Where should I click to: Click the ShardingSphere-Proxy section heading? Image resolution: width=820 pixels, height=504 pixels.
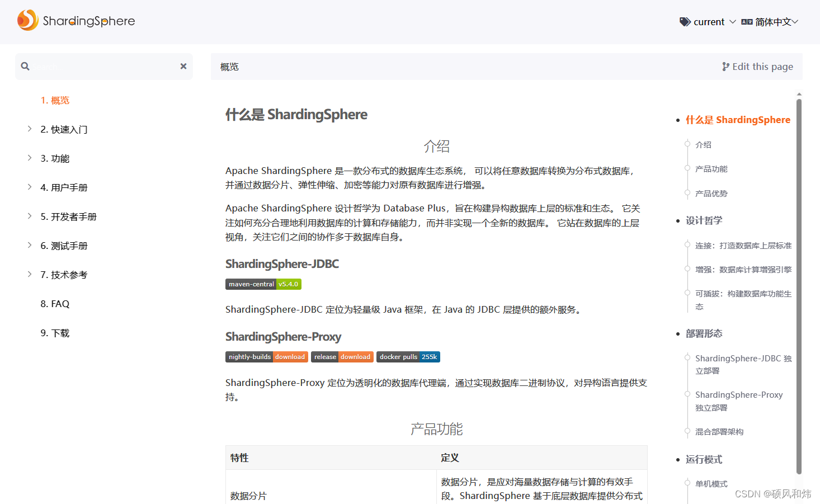283,337
